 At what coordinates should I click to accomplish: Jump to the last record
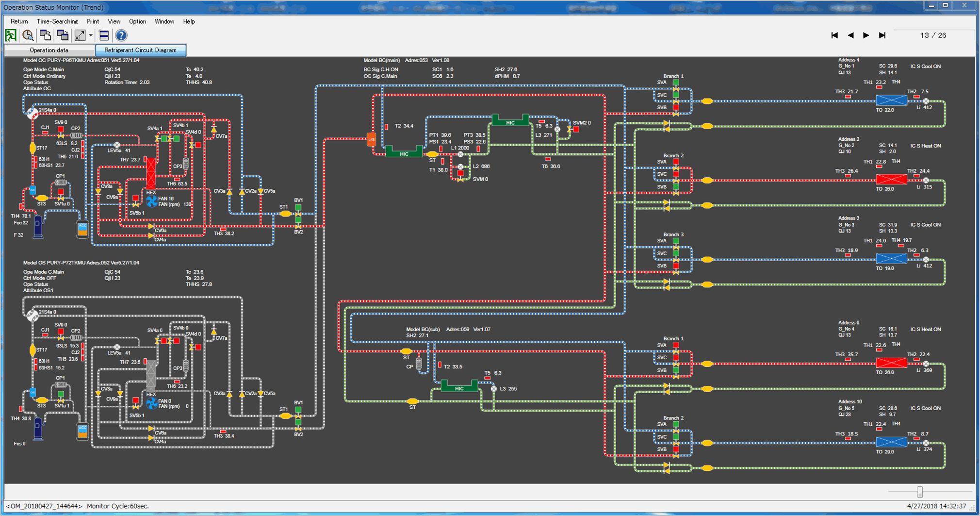coord(882,35)
